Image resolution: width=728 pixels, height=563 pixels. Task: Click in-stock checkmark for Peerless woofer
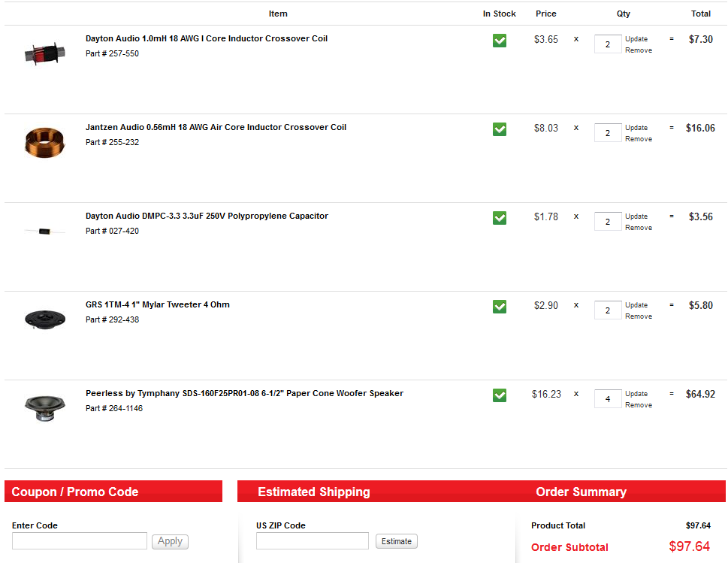click(x=500, y=395)
